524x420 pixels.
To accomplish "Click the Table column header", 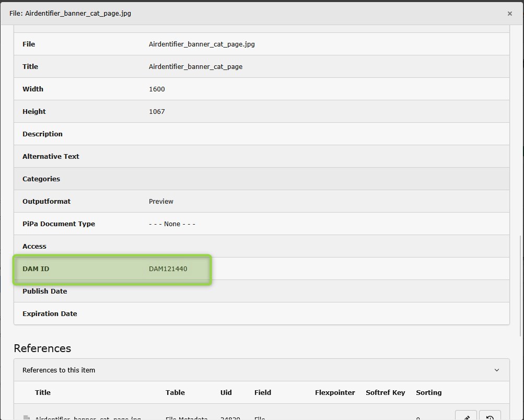I will pyautogui.click(x=175, y=392).
